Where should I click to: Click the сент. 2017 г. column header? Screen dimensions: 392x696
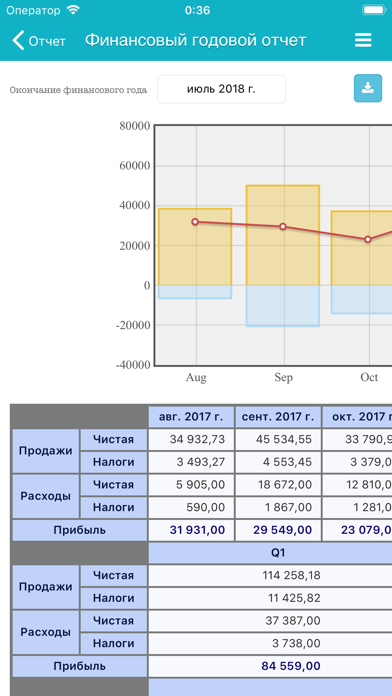click(x=278, y=417)
